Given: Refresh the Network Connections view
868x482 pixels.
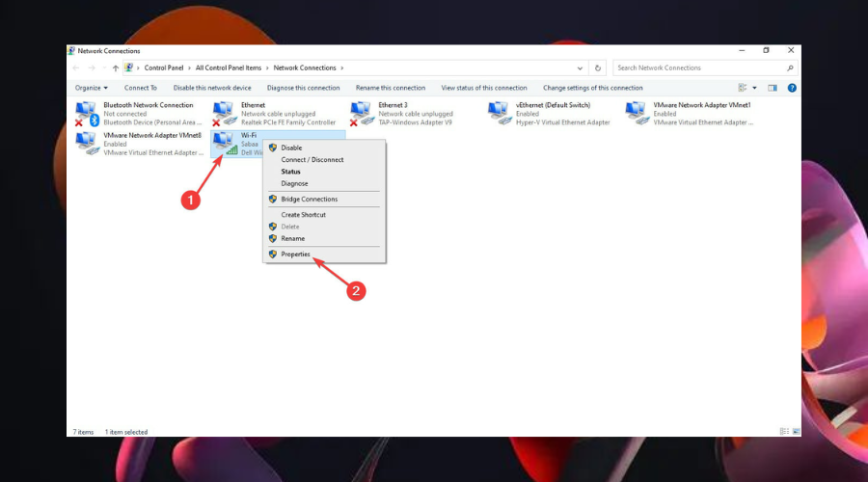Looking at the screenshot, I should (x=597, y=68).
